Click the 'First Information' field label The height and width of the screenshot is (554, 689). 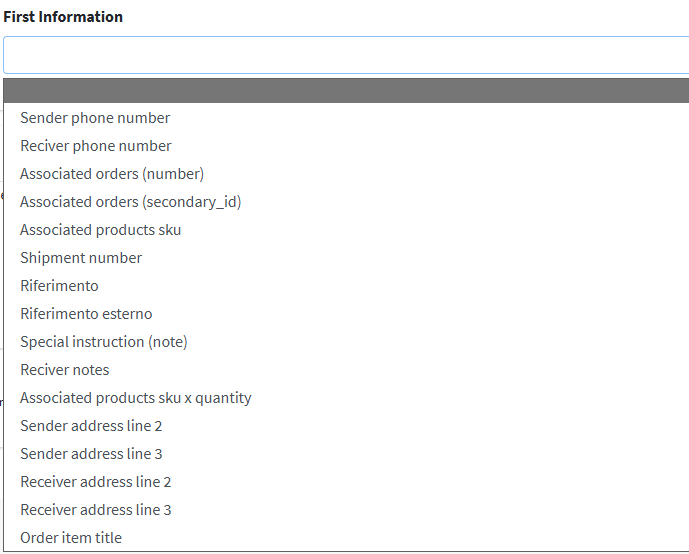pyautogui.click(x=63, y=17)
